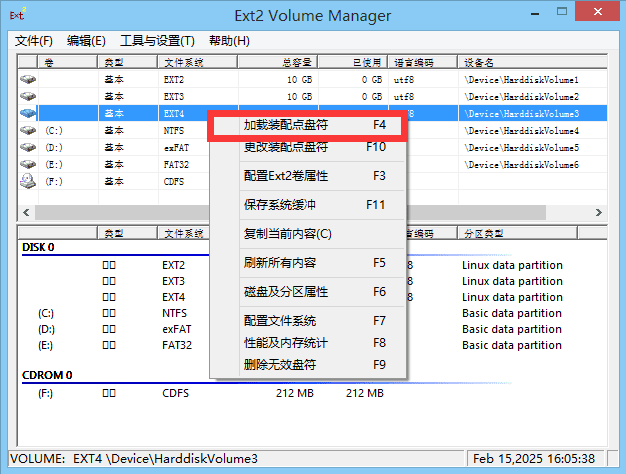Choose 性能及内存统计 F8 from the context menu
Viewport: 626px width, 474px height.
pyautogui.click(x=307, y=343)
